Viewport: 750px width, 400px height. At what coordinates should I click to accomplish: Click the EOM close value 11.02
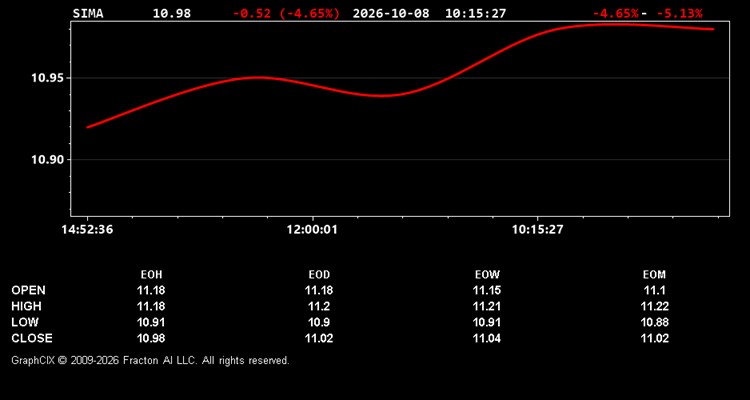click(654, 338)
